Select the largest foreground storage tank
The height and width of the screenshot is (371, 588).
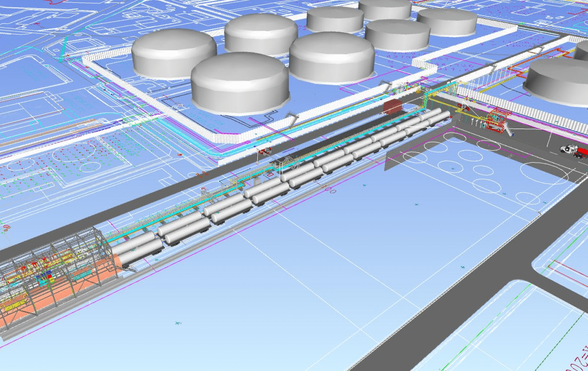tap(240, 83)
